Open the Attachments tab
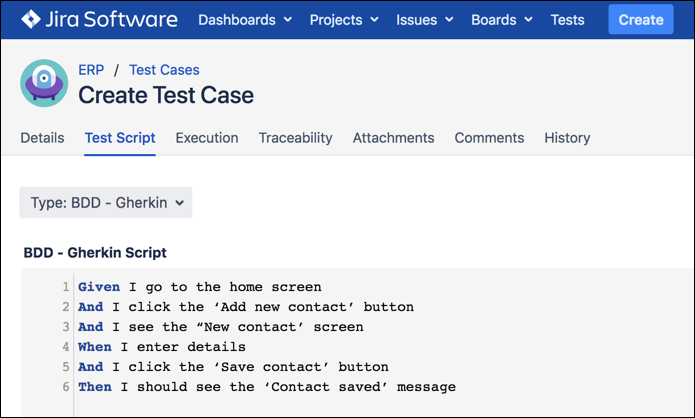695x418 pixels. [x=394, y=138]
